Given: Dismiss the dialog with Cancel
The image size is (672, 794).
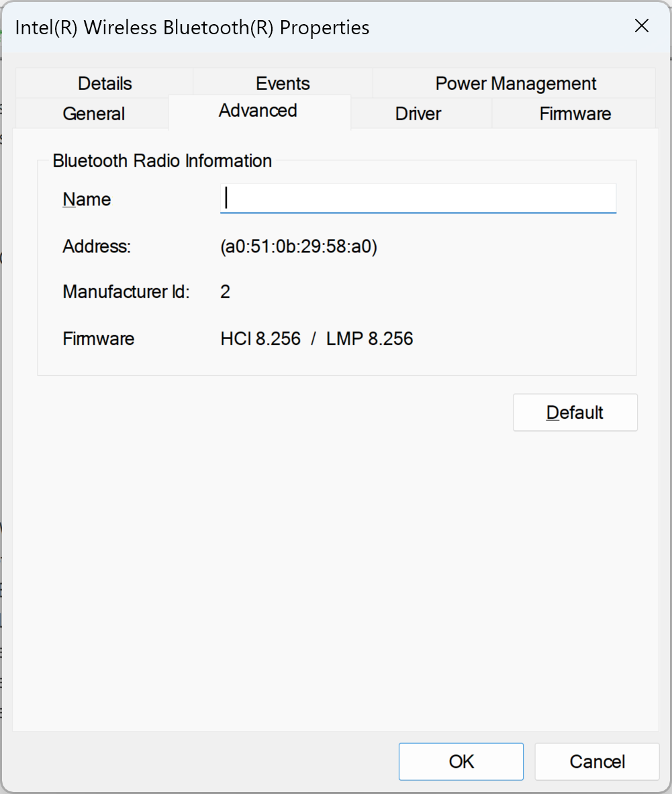Looking at the screenshot, I should (597, 762).
